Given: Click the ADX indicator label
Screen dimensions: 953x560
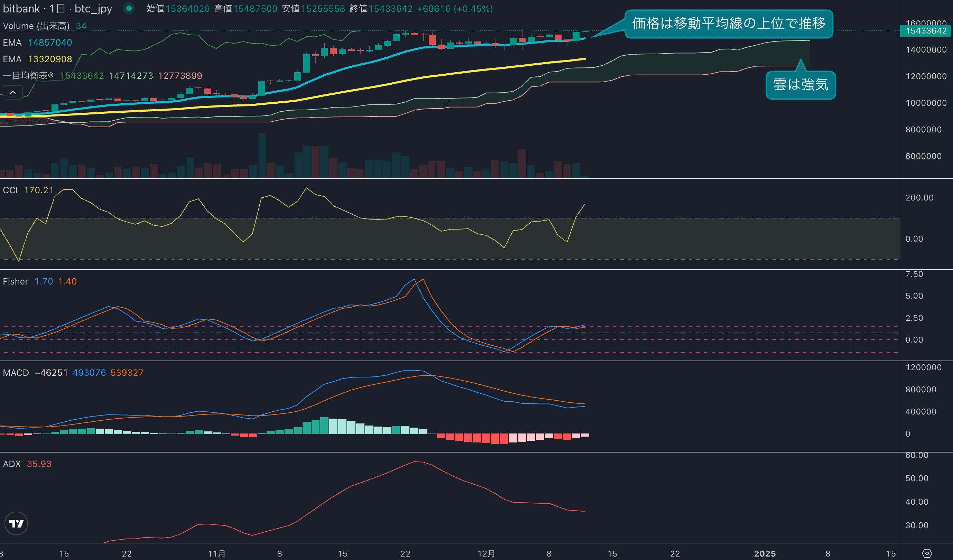Looking at the screenshot, I should click(x=12, y=464).
